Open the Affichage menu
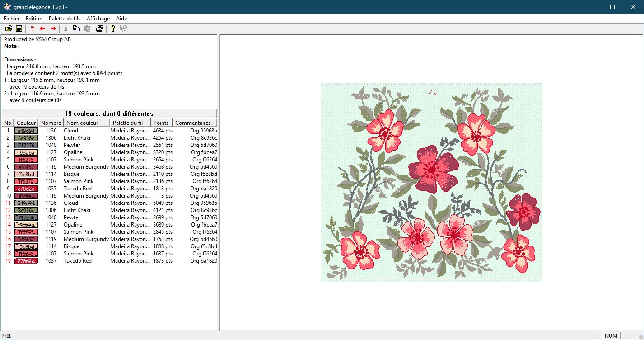 [x=98, y=19]
